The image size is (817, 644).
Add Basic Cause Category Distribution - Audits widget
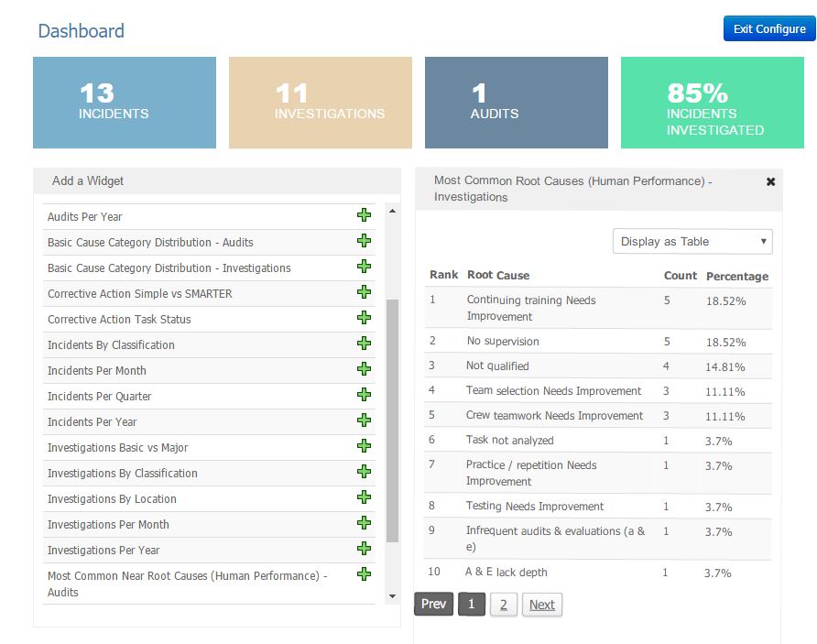[364, 241]
